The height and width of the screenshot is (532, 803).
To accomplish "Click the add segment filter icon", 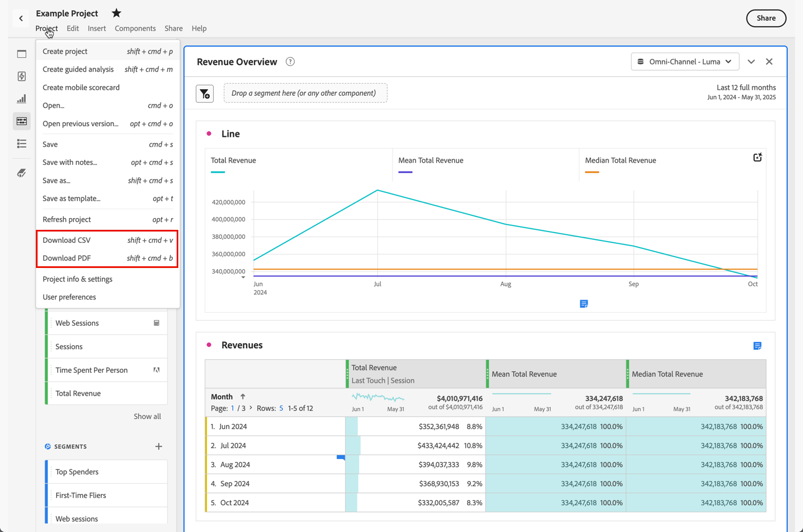I will (205, 94).
